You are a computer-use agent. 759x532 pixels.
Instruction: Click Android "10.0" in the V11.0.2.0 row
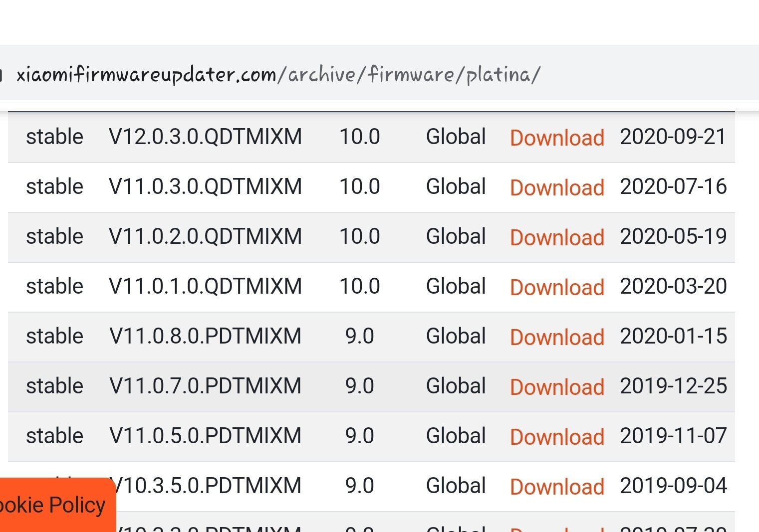tap(359, 236)
